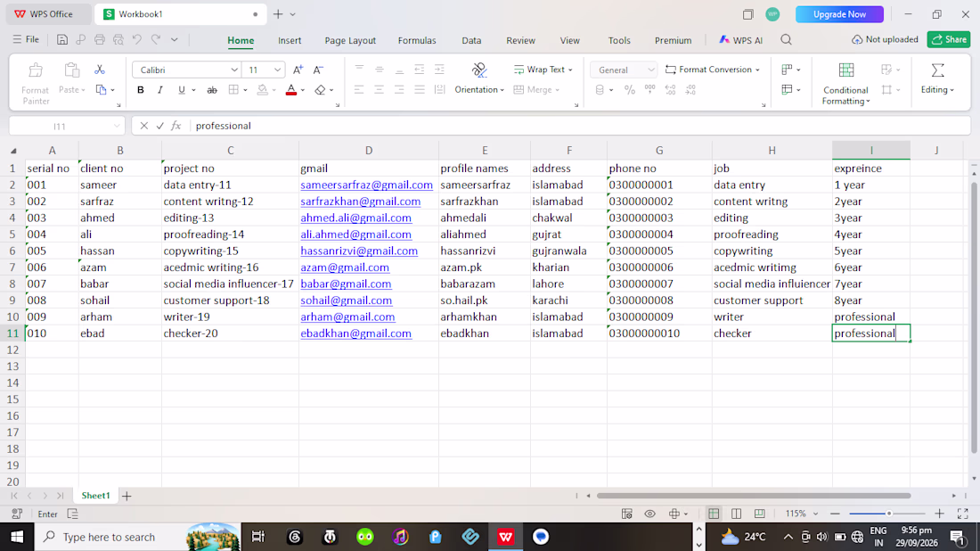Switch to the Insert tab
980x551 pixels.
tap(290, 40)
